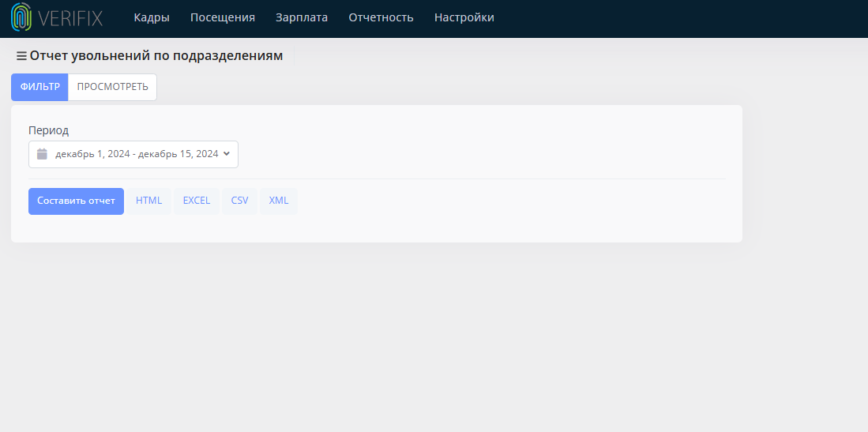Expand the period dropdown chevron

click(x=227, y=153)
